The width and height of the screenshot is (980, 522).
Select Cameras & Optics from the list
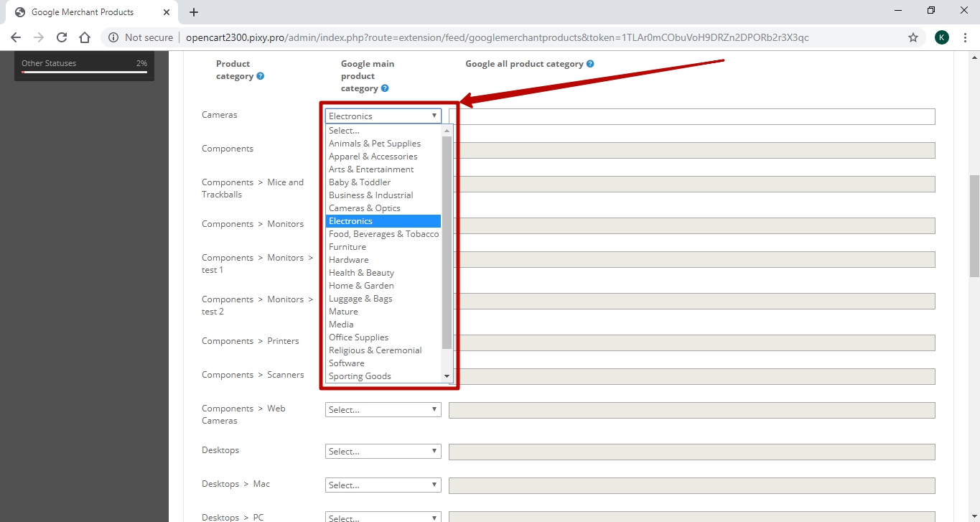(365, 208)
